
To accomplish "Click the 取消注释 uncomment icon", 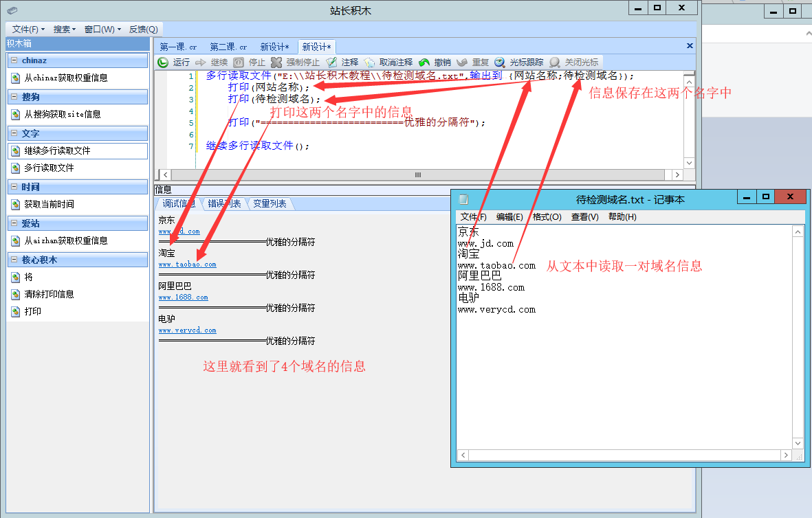I will click(x=370, y=63).
